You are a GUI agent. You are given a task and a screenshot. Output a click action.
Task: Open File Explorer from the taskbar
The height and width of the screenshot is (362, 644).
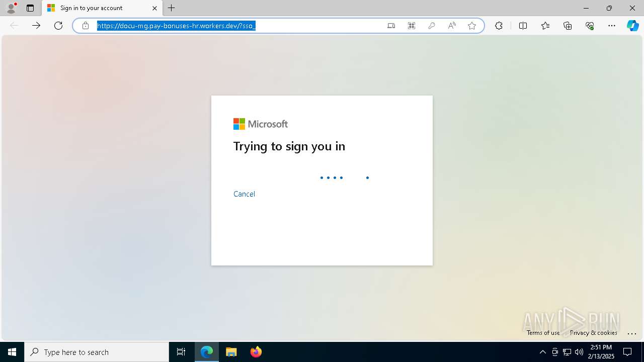coord(231,352)
